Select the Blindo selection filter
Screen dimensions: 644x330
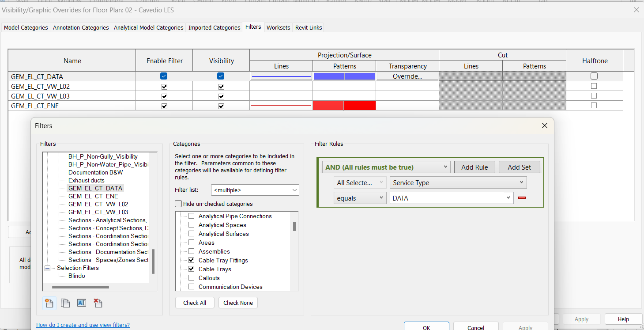coord(76,276)
